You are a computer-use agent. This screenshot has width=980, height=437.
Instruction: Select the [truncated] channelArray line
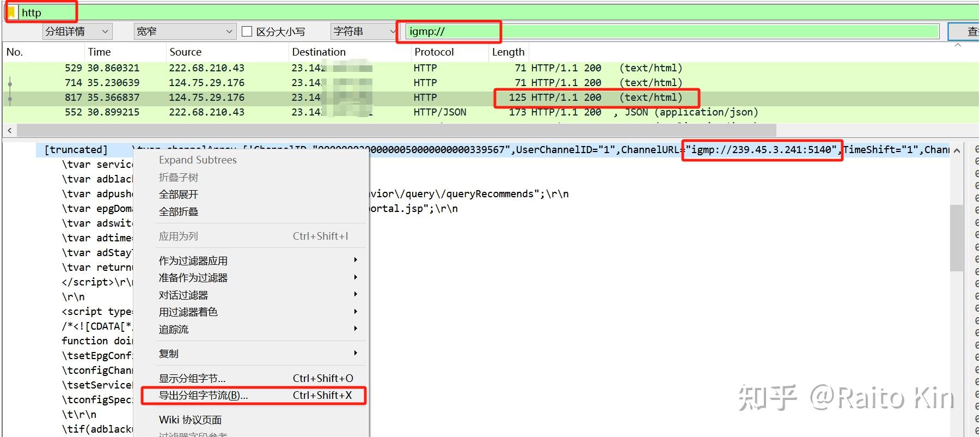pyautogui.click(x=493, y=150)
